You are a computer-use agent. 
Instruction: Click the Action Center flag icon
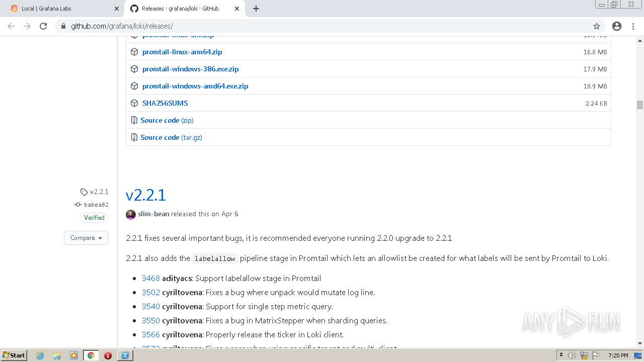[595, 355]
